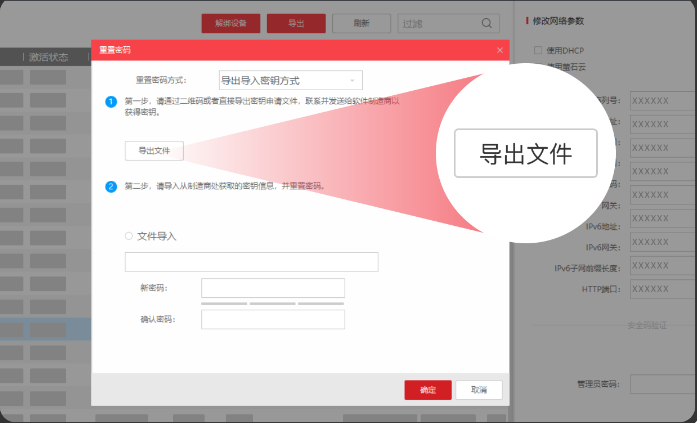Click the magnifier icon in the filter box
Image resolution: width=697 pixels, height=423 pixels.
click(x=486, y=23)
